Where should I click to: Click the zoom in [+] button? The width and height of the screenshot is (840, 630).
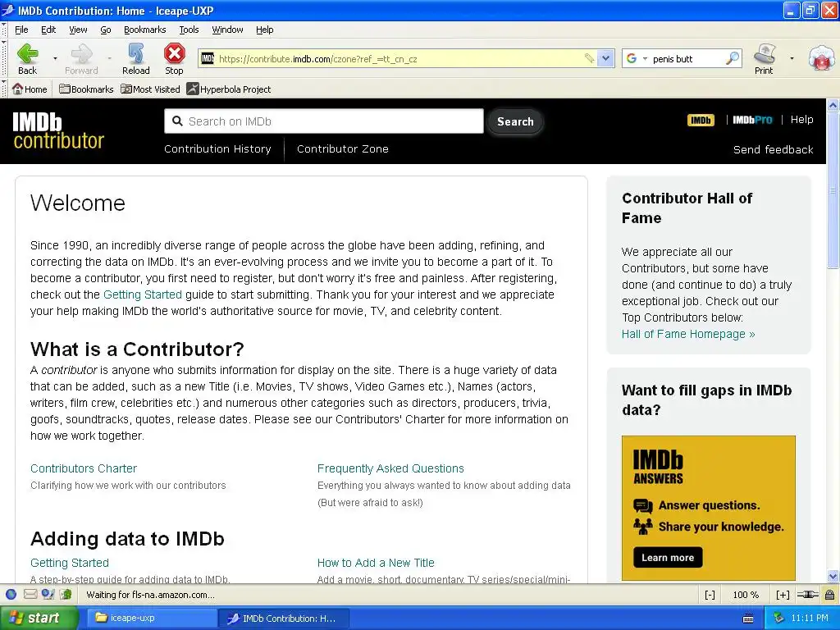pyautogui.click(x=783, y=595)
